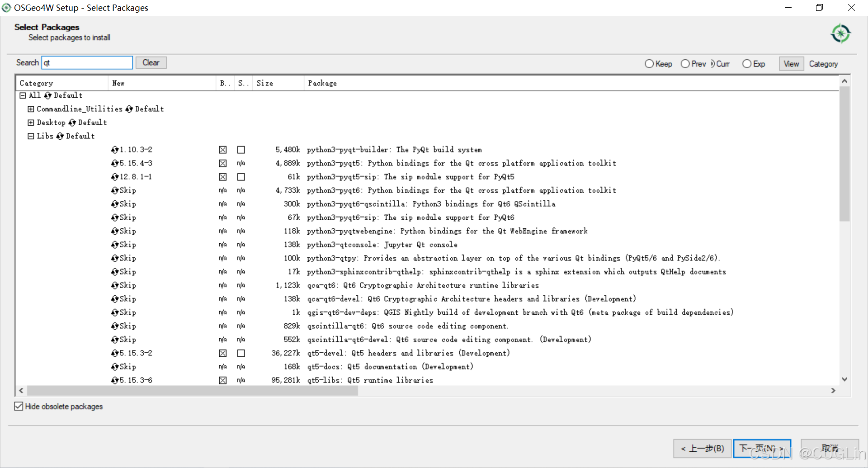Image resolution: width=868 pixels, height=468 pixels.
Task: Select the python3-pyqt5 package description text
Action: [x=461, y=163]
